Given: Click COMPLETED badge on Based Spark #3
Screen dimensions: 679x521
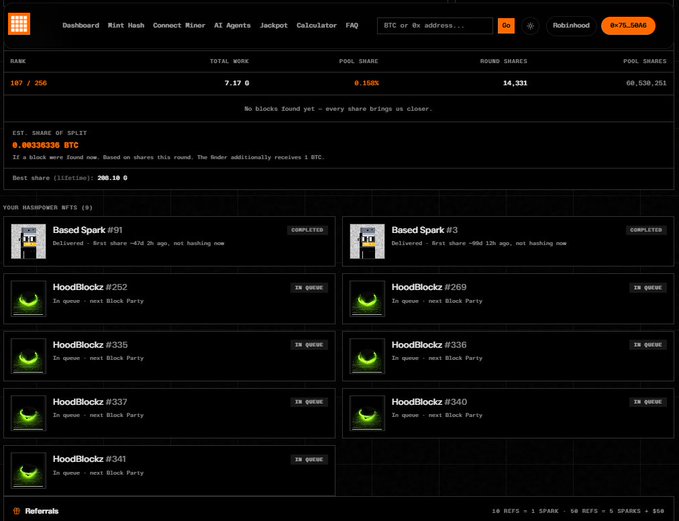Looking at the screenshot, I should click(x=646, y=230).
